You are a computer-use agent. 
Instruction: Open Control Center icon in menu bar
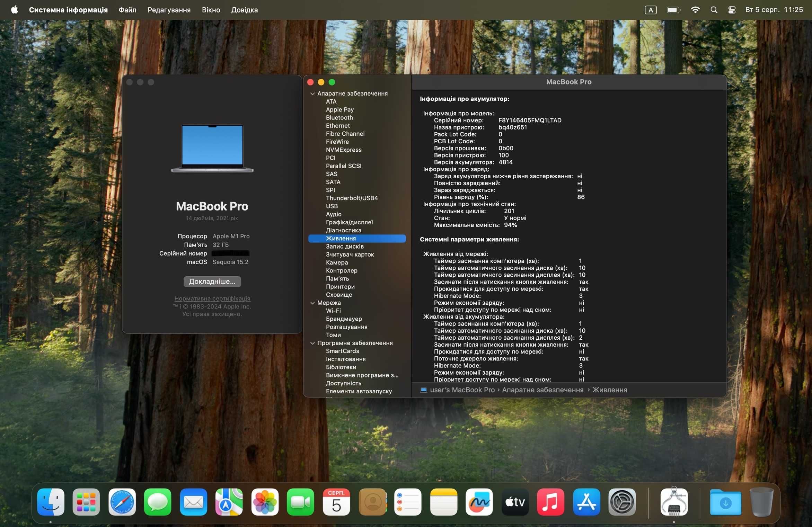[732, 10]
